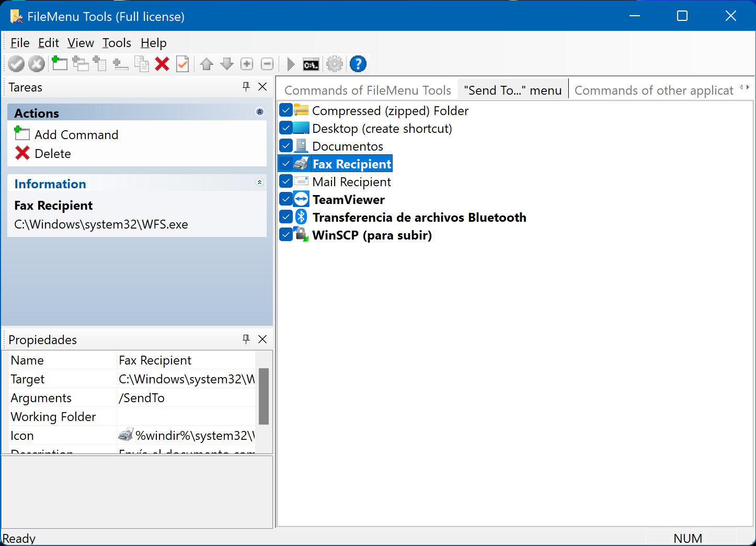Select Transferencia de archivos Bluetooth entry
Image resolution: width=756 pixels, height=546 pixels.
click(419, 217)
